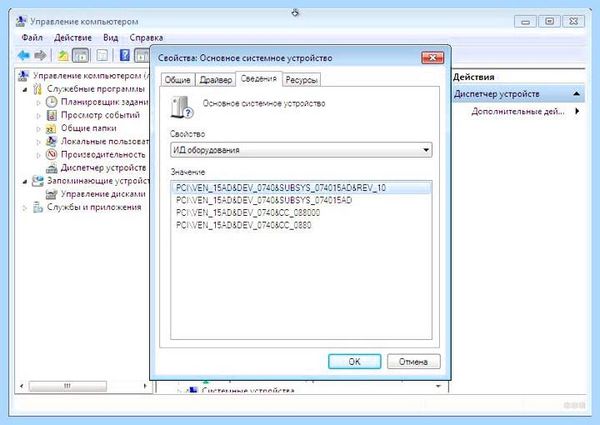Maximize the Управление компьютером window

[x=549, y=21]
